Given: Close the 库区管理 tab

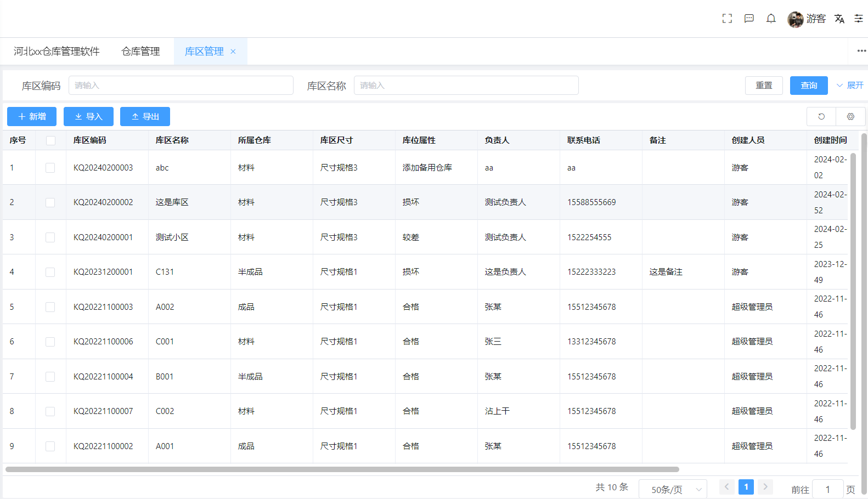Looking at the screenshot, I should pos(233,52).
